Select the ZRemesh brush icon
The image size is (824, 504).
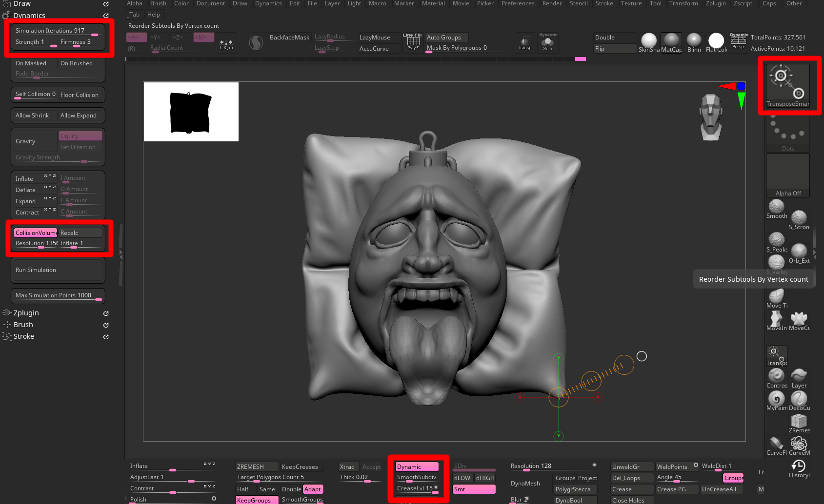tap(799, 423)
